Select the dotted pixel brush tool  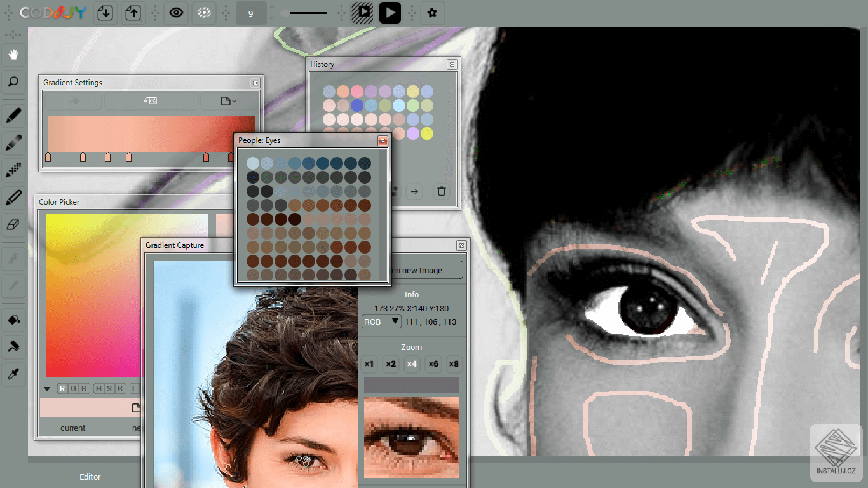pyautogui.click(x=13, y=171)
